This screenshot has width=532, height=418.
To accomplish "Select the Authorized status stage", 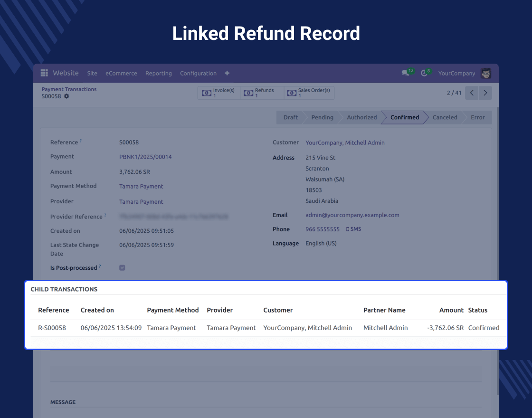I will (361, 117).
